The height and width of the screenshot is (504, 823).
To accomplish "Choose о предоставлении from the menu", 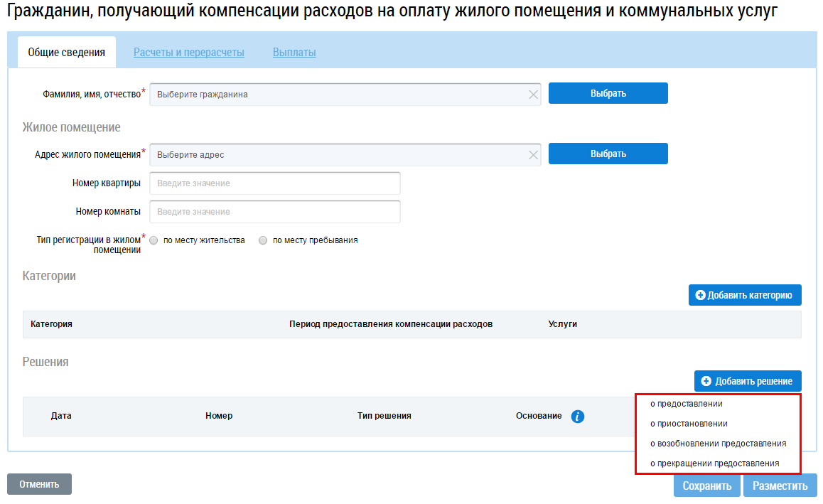I will (x=687, y=404).
